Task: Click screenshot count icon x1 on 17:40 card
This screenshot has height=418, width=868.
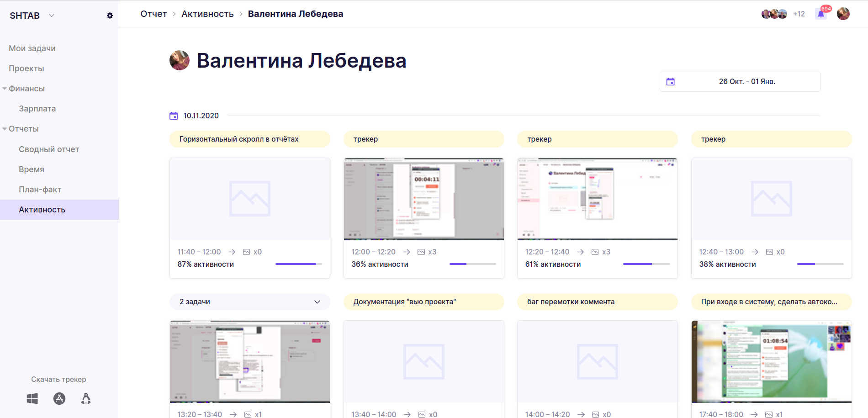Action: 769,414
